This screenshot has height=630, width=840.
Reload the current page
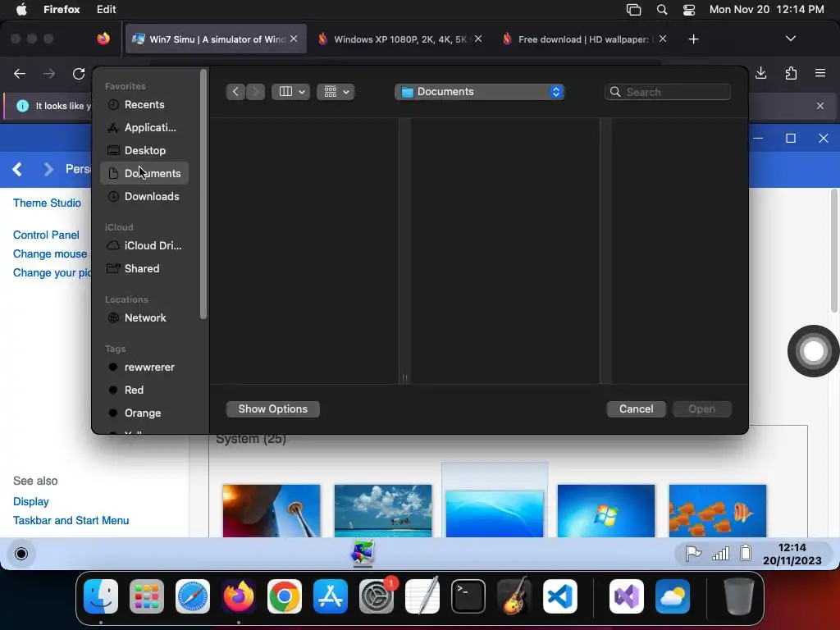(x=79, y=73)
